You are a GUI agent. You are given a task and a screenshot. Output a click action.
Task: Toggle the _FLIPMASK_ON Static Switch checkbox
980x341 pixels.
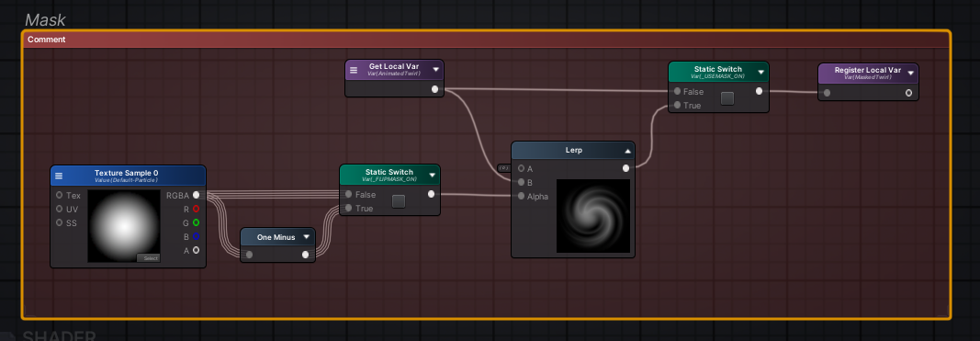398,201
